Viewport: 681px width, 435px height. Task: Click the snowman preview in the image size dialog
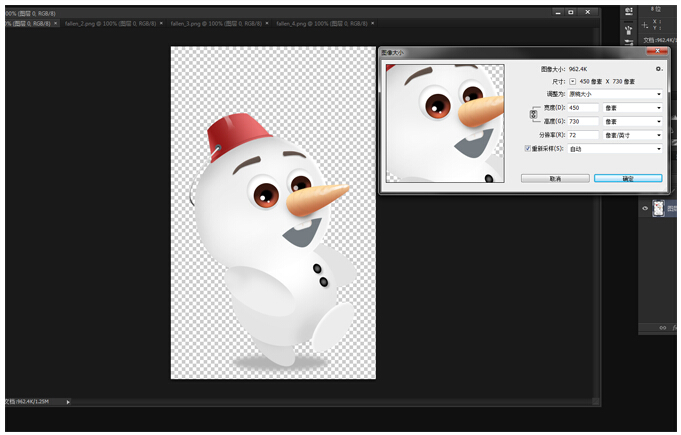click(x=445, y=123)
